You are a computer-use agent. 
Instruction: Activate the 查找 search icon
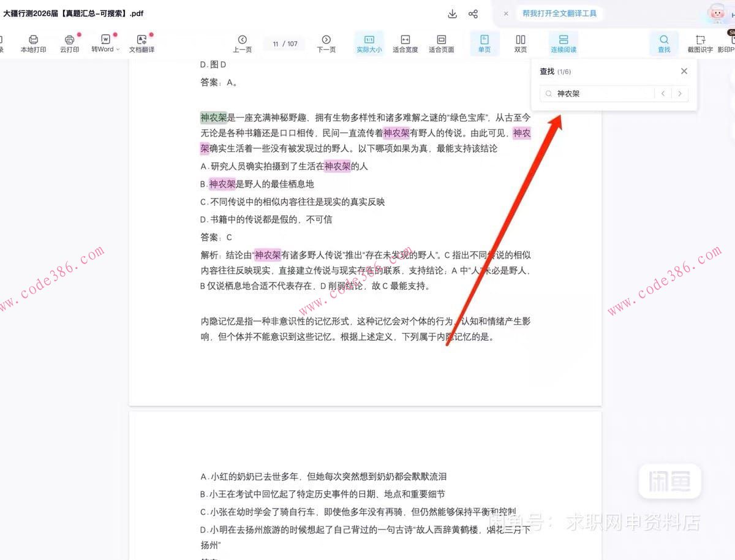pyautogui.click(x=664, y=43)
